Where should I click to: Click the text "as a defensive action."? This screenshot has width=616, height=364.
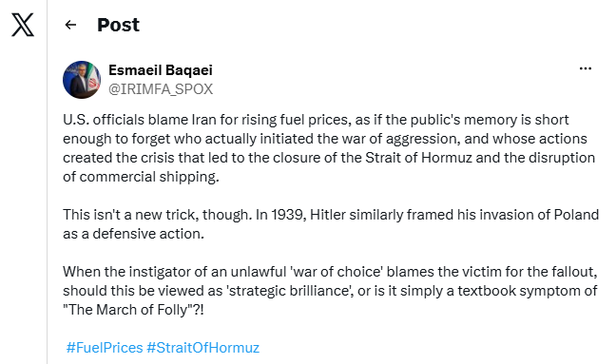(x=134, y=234)
